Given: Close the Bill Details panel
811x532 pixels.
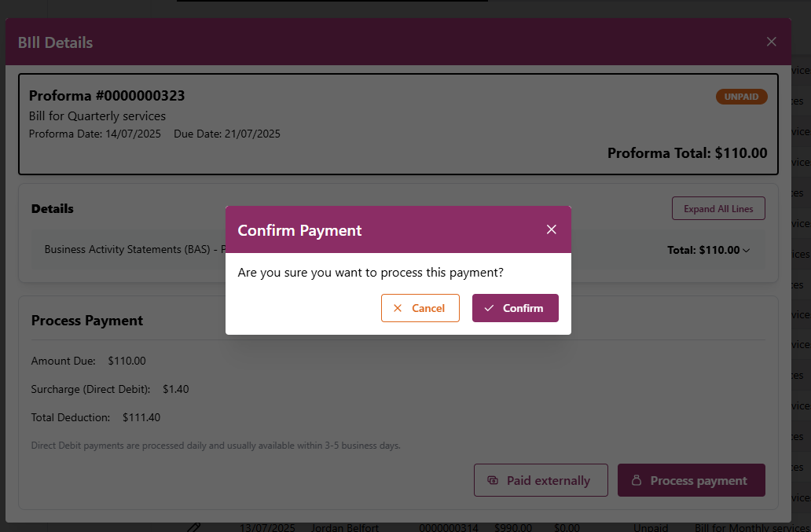Looking at the screenshot, I should [x=771, y=42].
